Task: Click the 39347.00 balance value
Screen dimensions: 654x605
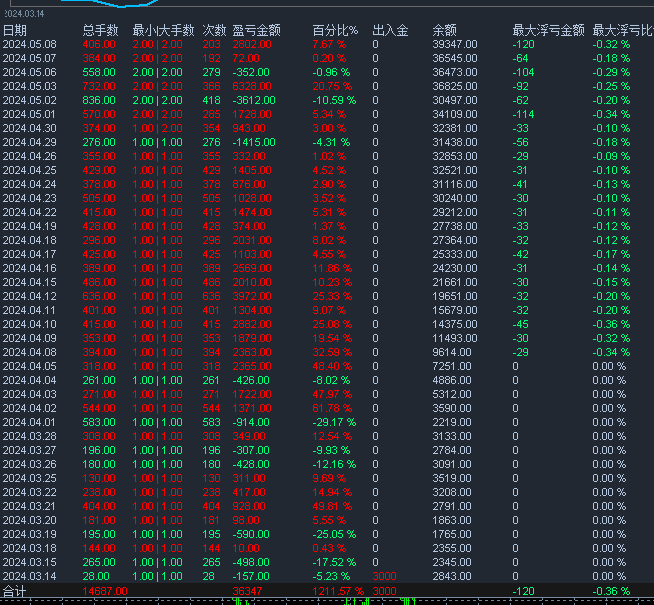Action: pos(455,45)
